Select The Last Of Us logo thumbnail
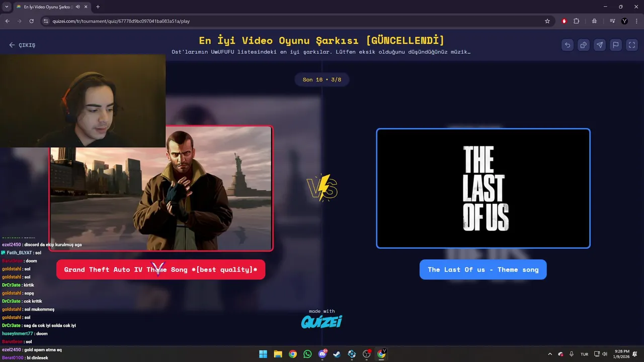This screenshot has height=362, width=644. point(483,188)
